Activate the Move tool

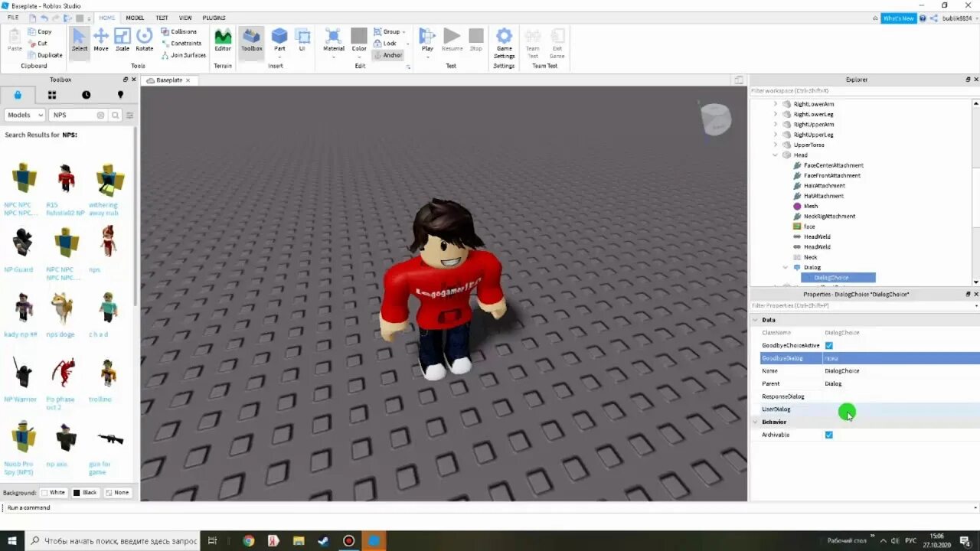[x=101, y=40]
